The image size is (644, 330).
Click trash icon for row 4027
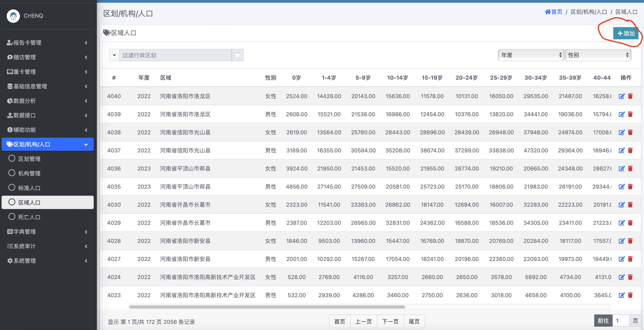click(x=630, y=259)
